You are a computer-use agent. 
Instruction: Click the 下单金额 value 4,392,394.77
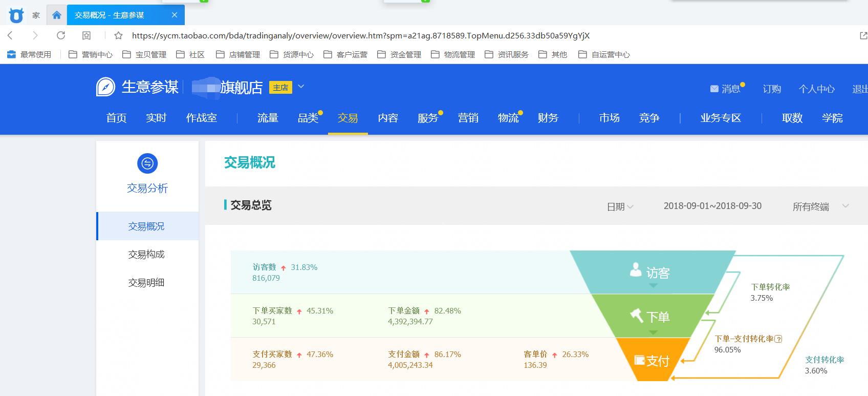410,322
